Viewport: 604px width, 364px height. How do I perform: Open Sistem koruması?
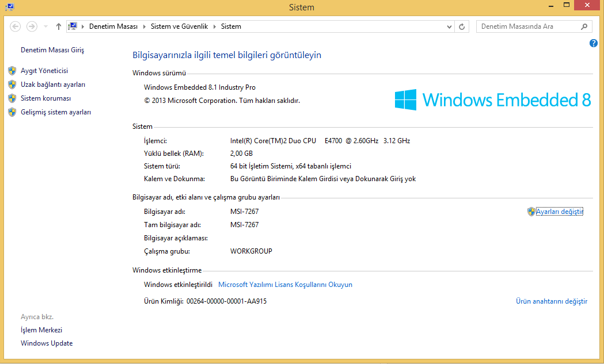pos(46,98)
